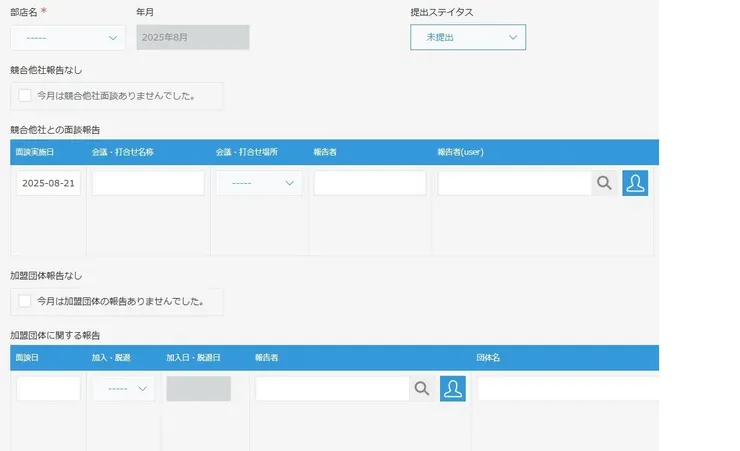Click the 会議・打合せ名称 text field

coord(148,183)
